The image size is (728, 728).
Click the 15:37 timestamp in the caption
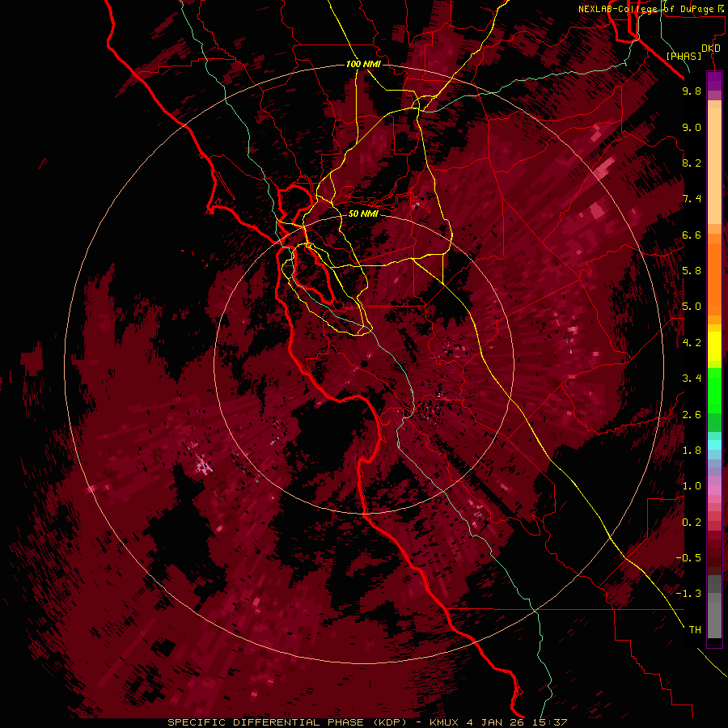[x=551, y=722]
